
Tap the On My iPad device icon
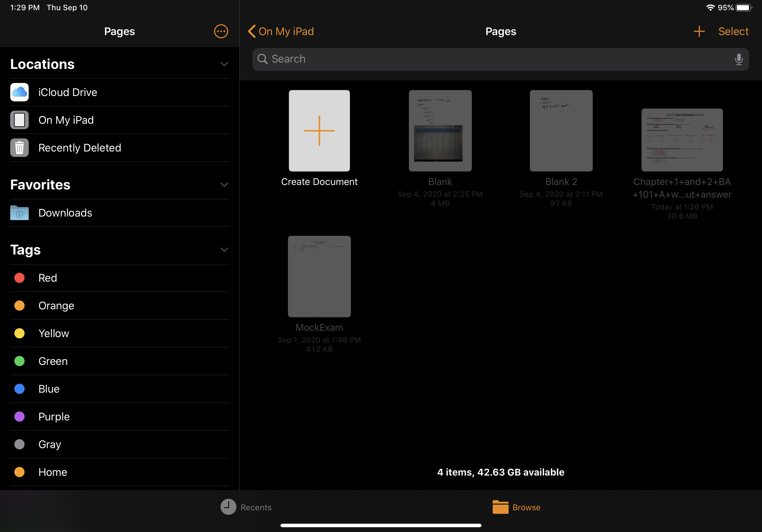(x=19, y=120)
